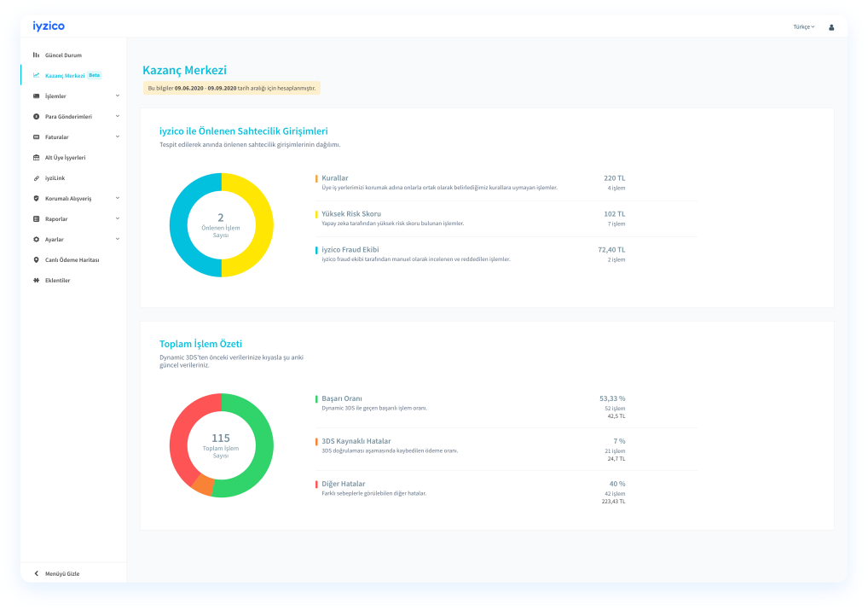The width and height of the screenshot is (868, 610).
Task: Click the orange 3DS Kaynaklı Hatalar color marker
Action: point(316,442)
